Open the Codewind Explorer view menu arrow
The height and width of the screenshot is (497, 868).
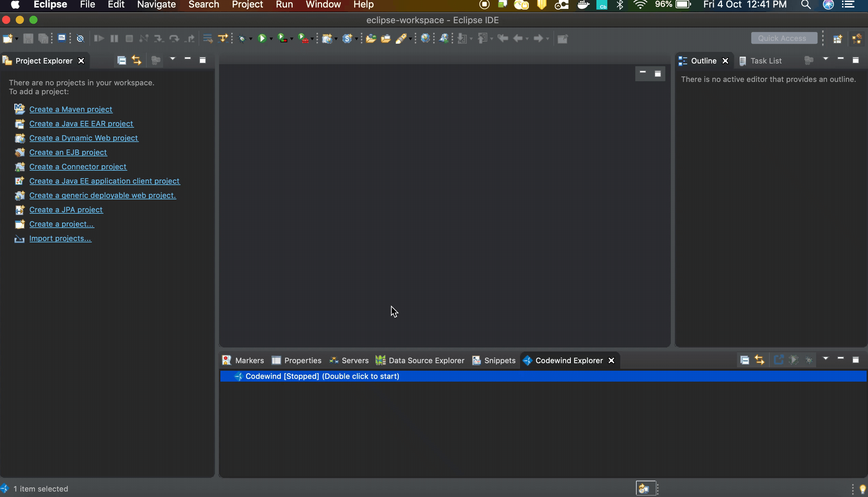point(826,359)
